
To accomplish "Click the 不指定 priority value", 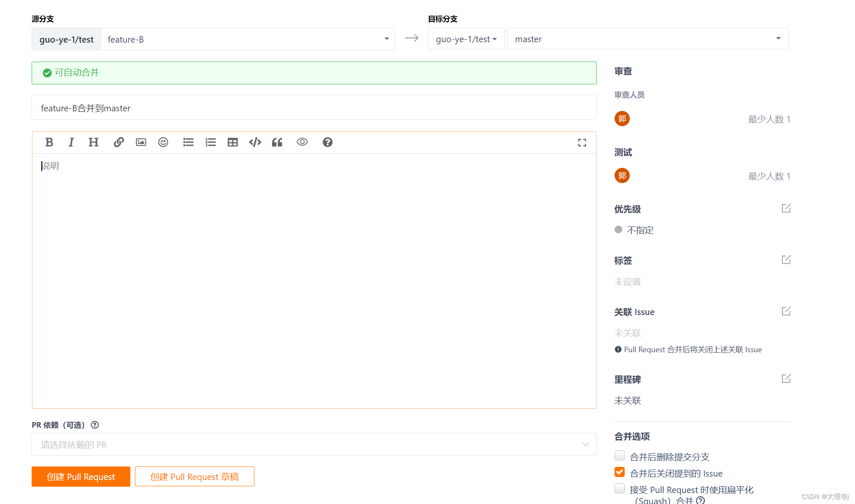I will pos(640,230).
